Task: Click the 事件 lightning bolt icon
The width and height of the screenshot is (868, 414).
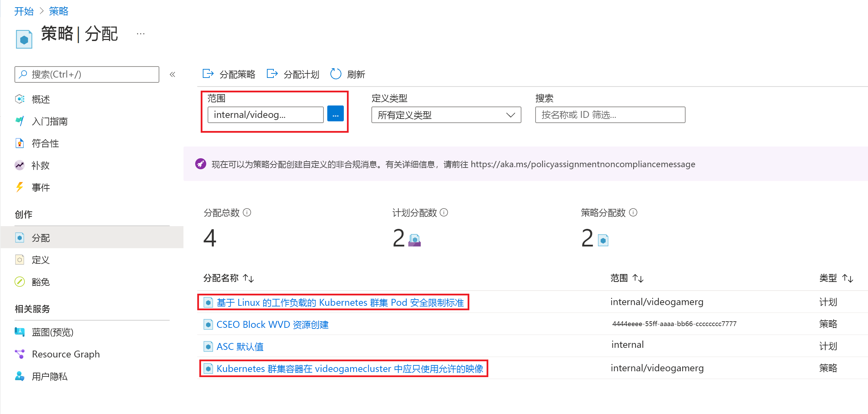Action: click(x=20, y=187)
